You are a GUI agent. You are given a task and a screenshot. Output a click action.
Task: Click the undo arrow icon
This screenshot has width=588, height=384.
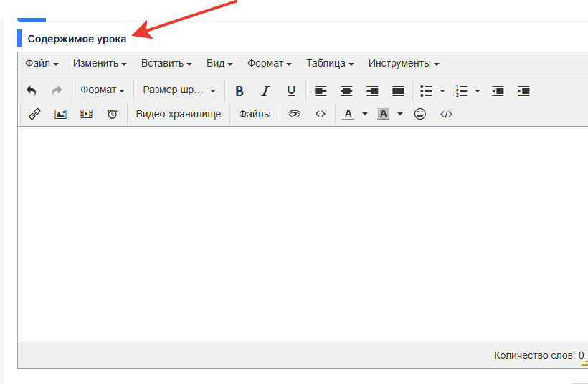click(31, 91)
